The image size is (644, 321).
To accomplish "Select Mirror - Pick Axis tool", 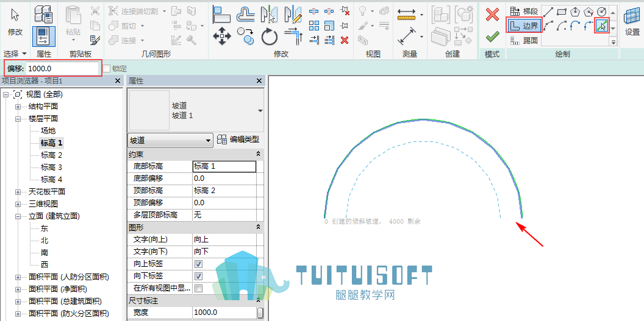I will coord(269,15).
